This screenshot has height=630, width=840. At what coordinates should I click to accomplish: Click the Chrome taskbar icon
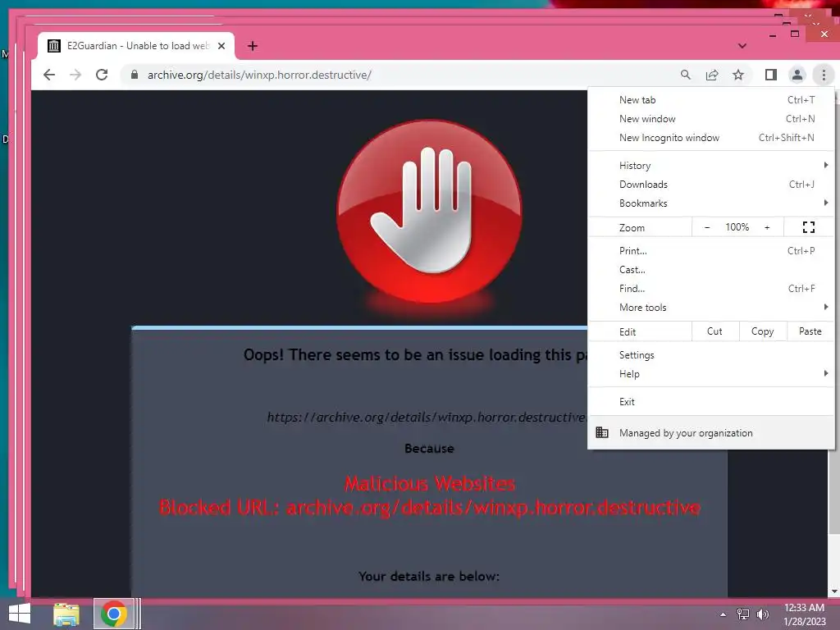pos(113,614)
